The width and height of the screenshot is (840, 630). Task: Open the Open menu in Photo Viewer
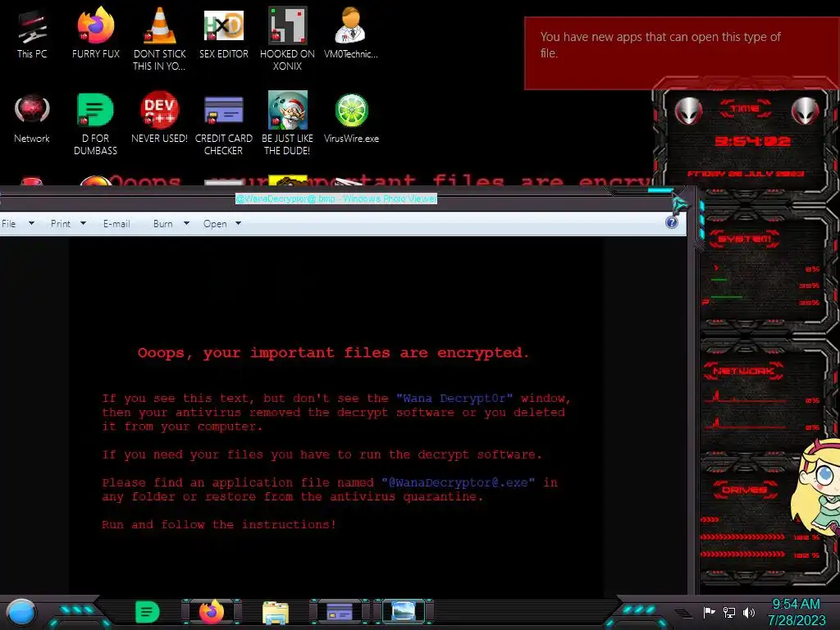[215, 224]
